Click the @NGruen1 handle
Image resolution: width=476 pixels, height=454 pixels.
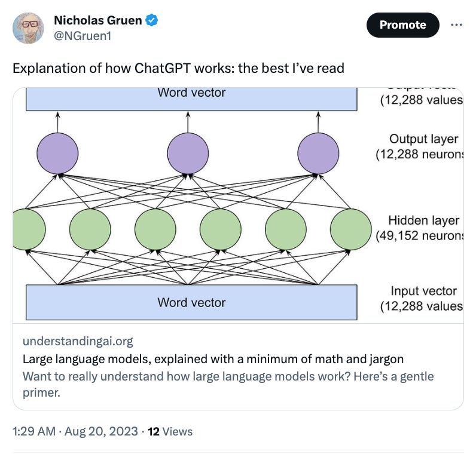[x=83, y=36]
